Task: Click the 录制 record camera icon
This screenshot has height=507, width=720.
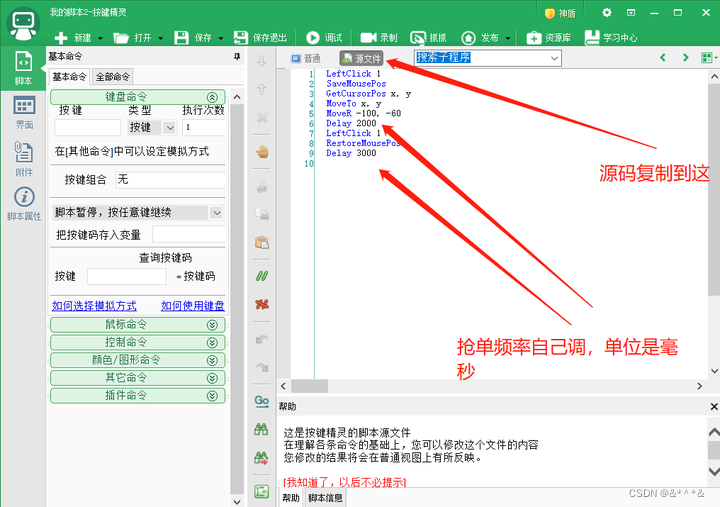Action: pyautogui.click(x=368, y=38)
